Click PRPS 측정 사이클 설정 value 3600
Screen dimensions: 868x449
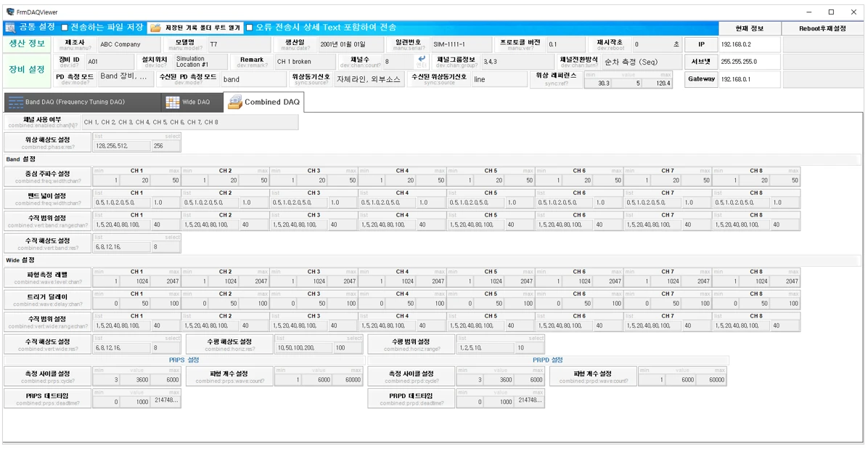point(136,380)
